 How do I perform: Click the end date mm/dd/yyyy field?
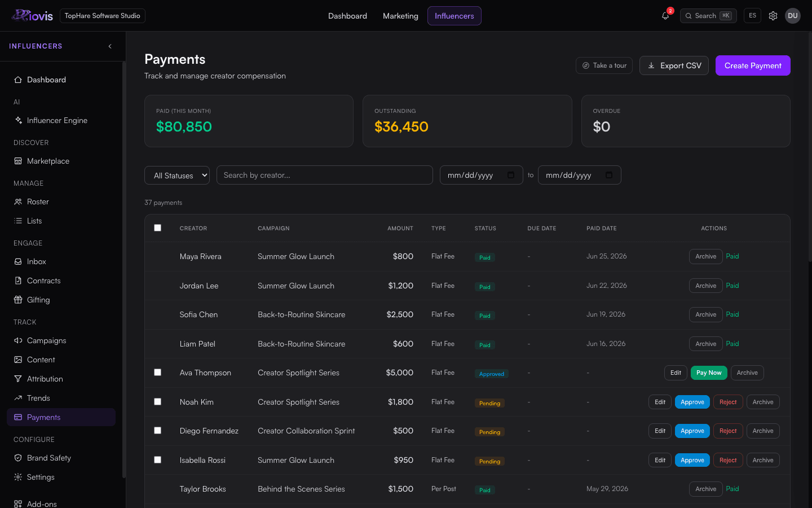pos(580,175)
